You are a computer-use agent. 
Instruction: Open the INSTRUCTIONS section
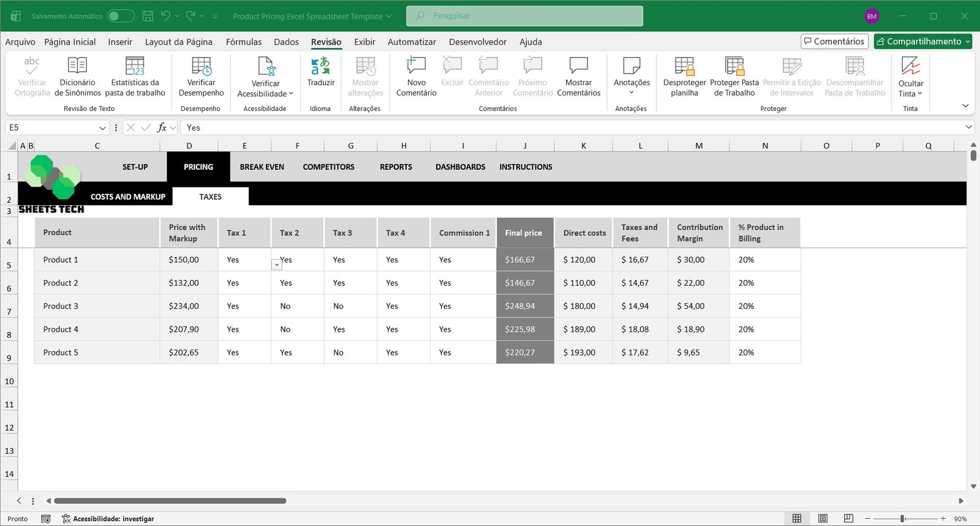coord(526,167)
